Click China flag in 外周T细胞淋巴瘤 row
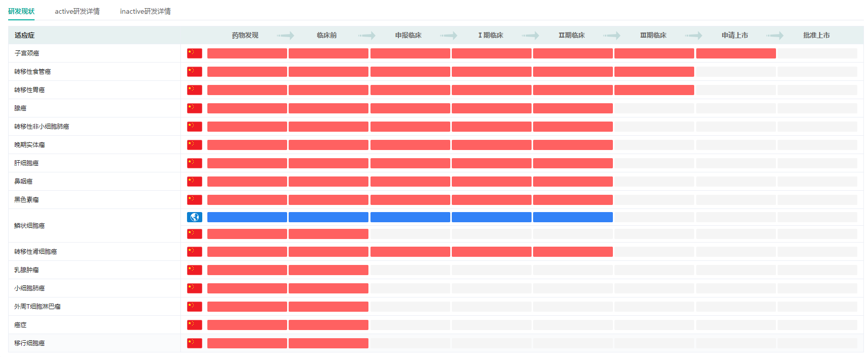The width and height of the screenshot is (868, 357). click(195, 307)
